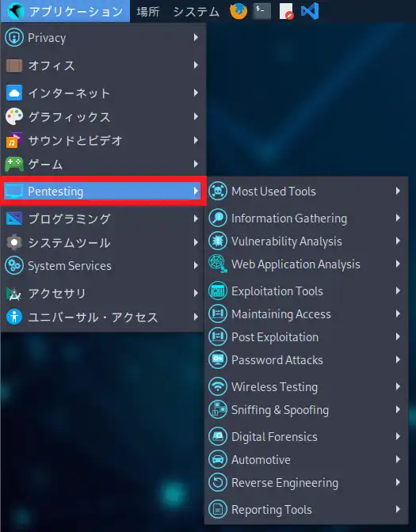Screen dimensions: 416x532
Task: Expand the Sniffing & Spoofing submenu arrow
Action: coord(398,409)
